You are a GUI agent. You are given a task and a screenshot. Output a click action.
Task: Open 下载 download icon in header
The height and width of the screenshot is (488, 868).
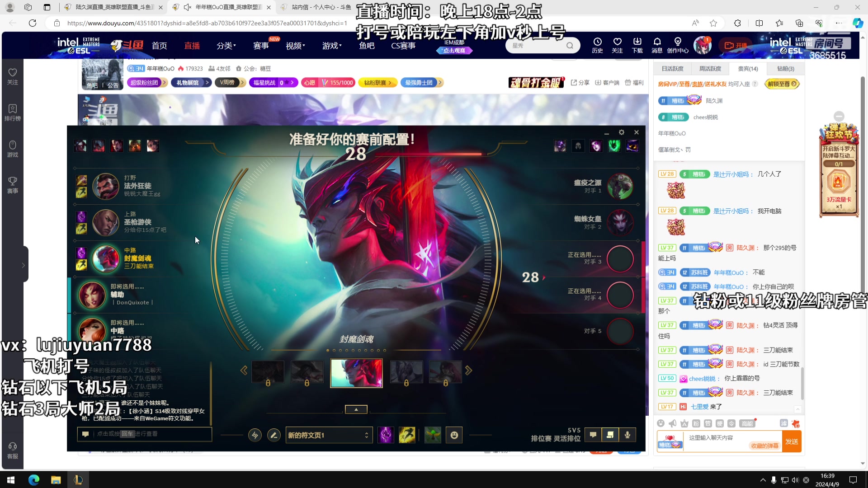[x=637, y=45]
